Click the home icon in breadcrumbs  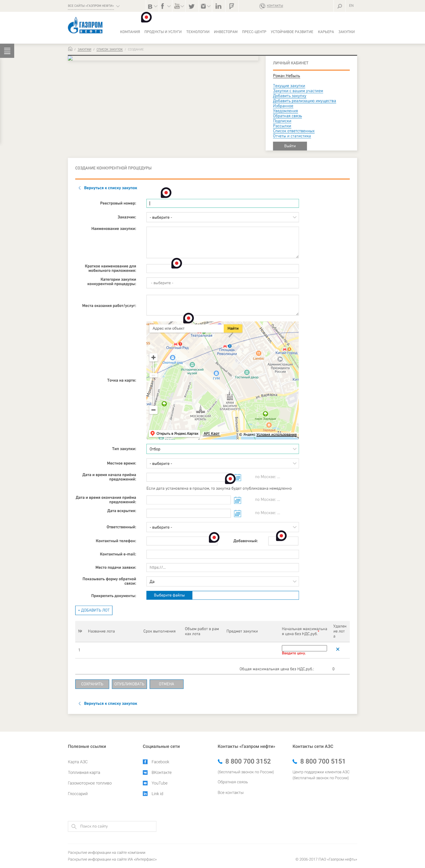(70, 49)
